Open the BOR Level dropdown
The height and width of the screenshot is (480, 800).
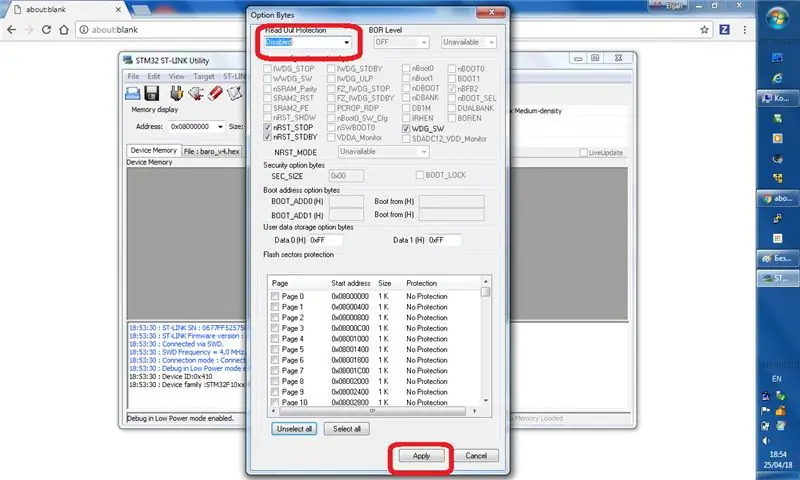401,42
